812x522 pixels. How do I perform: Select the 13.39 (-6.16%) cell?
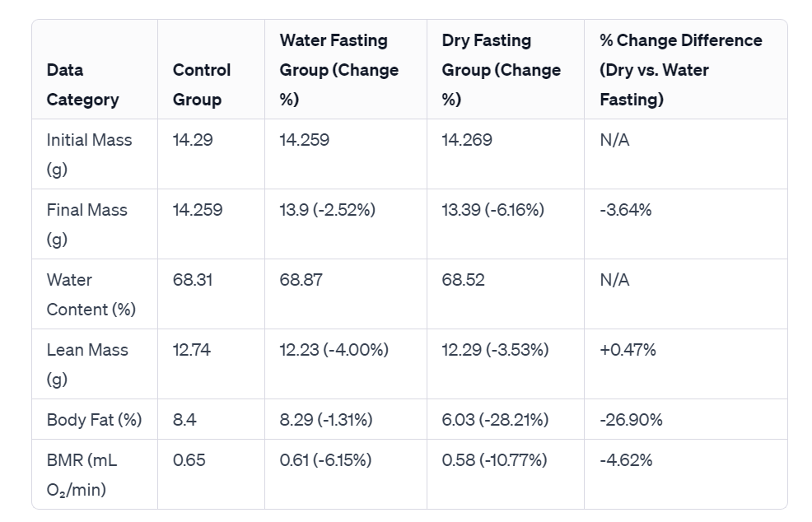click(492, 210)
